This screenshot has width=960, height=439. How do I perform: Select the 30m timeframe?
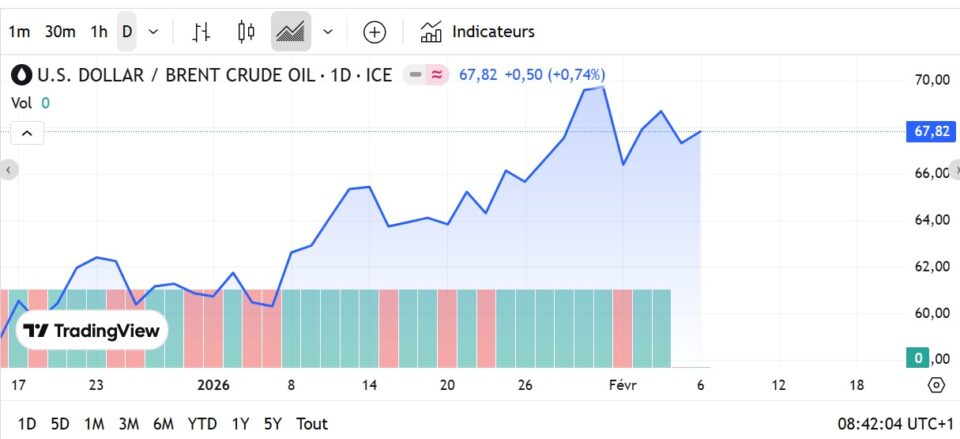60,32
